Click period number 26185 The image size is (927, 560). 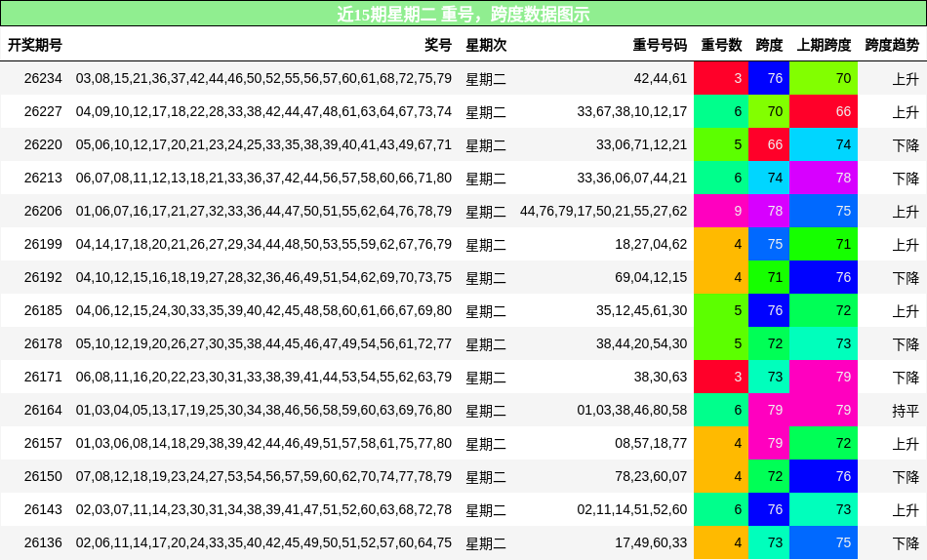pyautogui.click(x=43, y=310)
